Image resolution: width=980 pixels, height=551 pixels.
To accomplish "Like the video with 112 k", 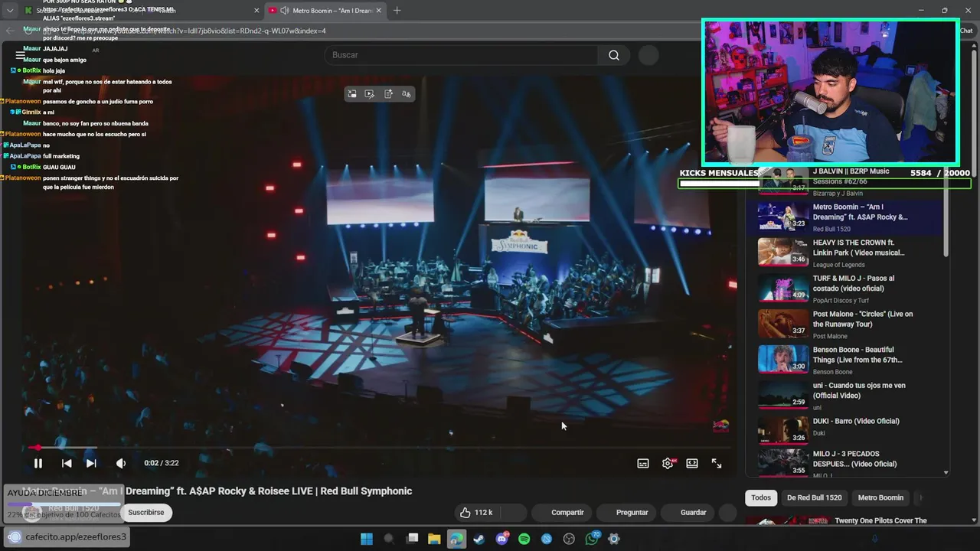I will pyautogui.click(x=475, y=513).
